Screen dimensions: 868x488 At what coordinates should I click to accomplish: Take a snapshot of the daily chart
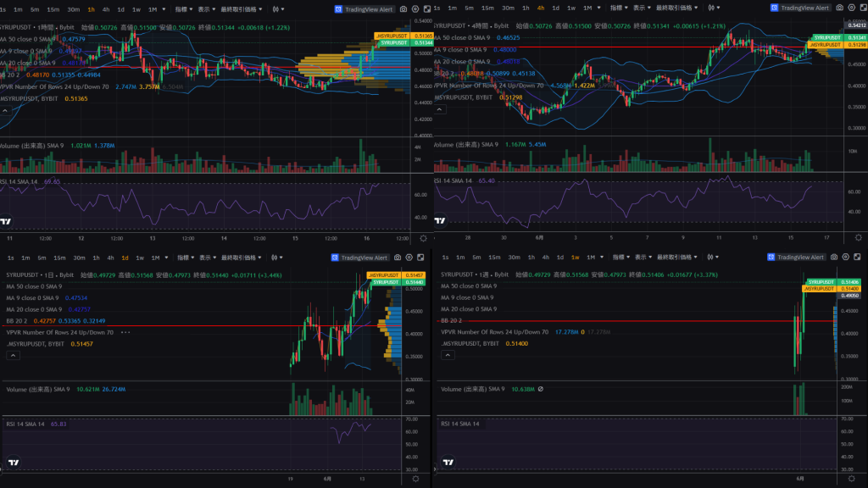[x=398, y=258]
